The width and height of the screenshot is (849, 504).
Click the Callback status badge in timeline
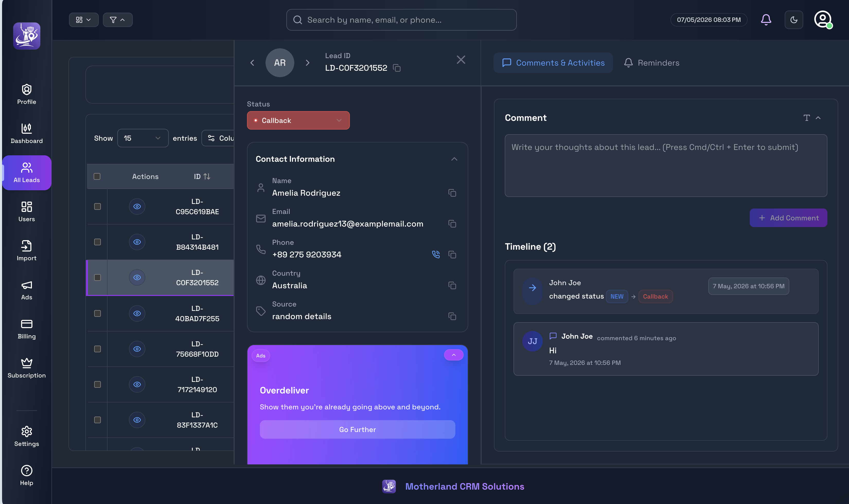click(x=655, y=296)
